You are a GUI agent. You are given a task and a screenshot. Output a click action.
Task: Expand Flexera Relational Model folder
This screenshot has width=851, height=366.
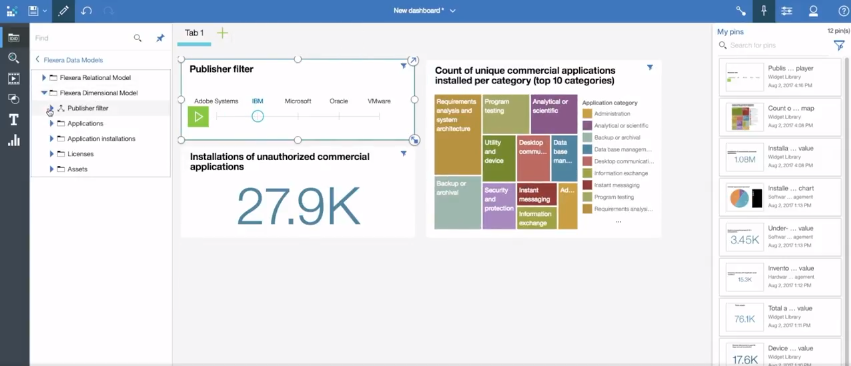(44, 78)
